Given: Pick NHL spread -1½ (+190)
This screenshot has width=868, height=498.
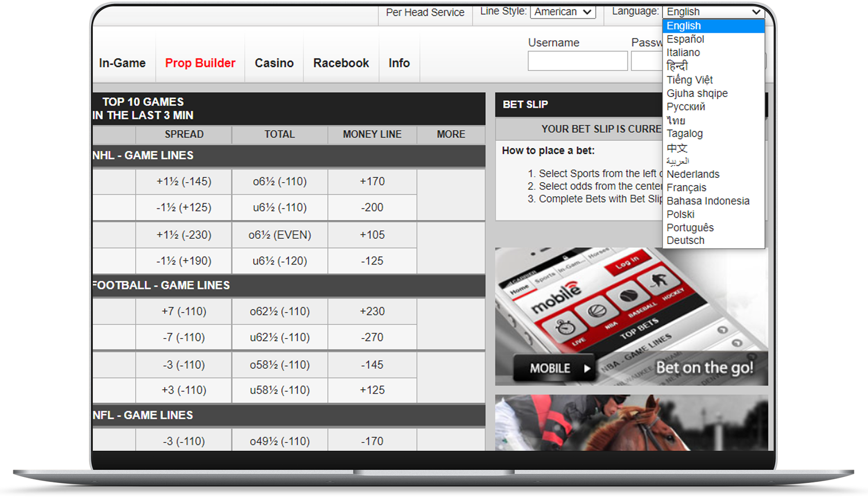Looking at the screenshot, I should coord(184,261).
